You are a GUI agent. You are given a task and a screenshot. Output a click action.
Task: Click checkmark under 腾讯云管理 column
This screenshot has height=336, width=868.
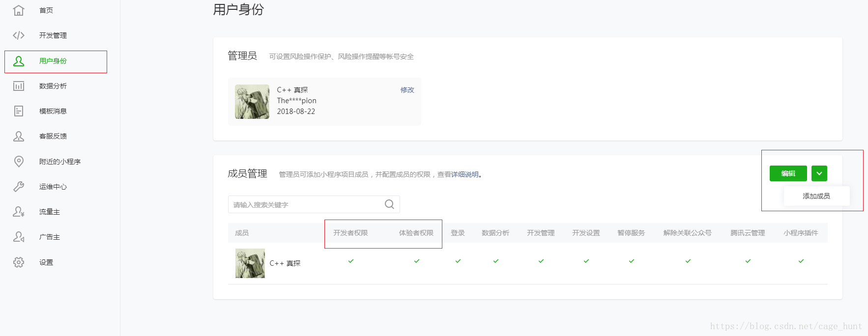click(748, 261)
